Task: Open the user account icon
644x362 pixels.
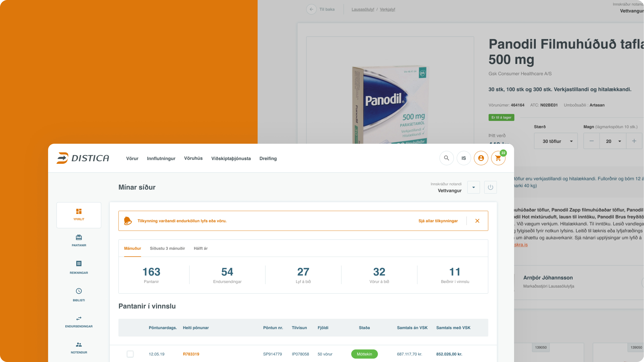Action: 481,158
